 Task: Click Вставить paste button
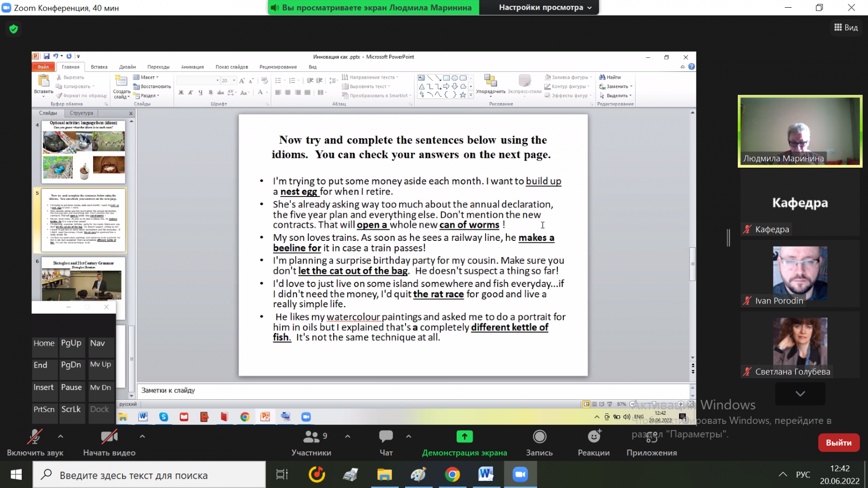pyautogui.click(x=43, y=86)
